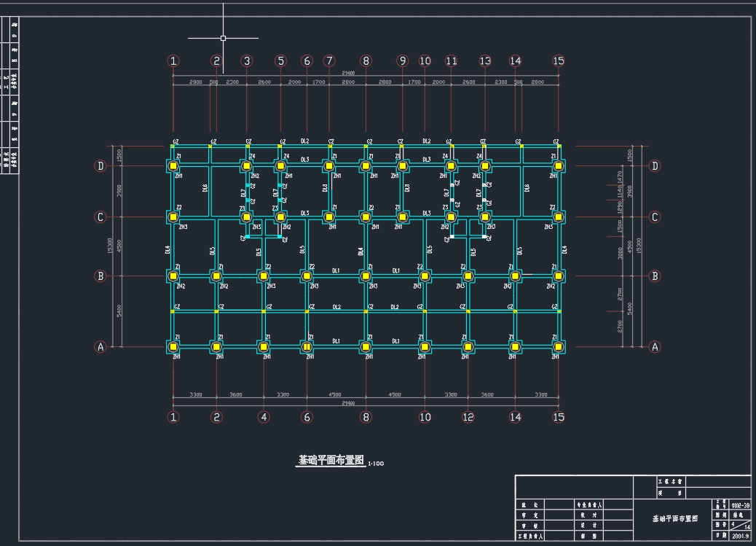This screenshot has width=756, height=546.
Task: Select the 1470 dimension text on right
Action: [x=620, y=177]
